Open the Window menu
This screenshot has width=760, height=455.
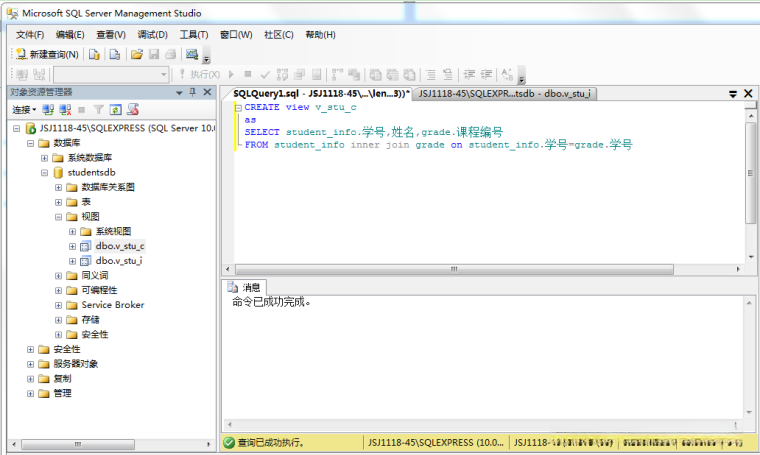click(x=236, y=34)
